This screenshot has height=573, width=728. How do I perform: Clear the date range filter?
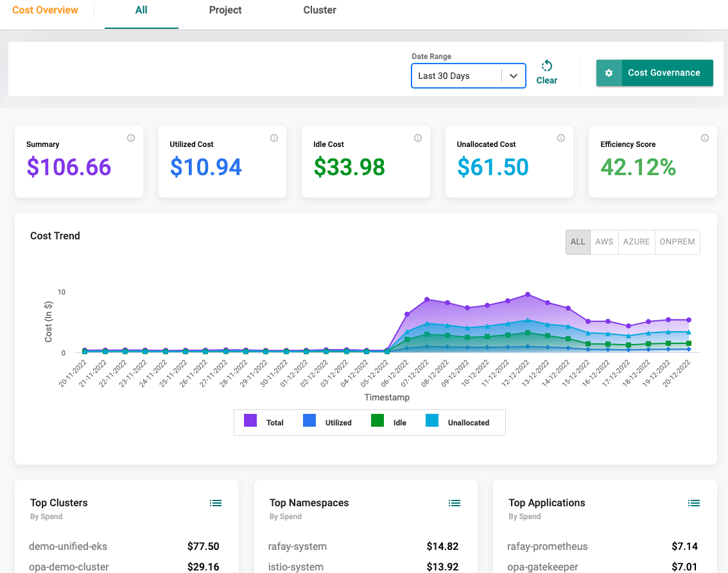547,73
